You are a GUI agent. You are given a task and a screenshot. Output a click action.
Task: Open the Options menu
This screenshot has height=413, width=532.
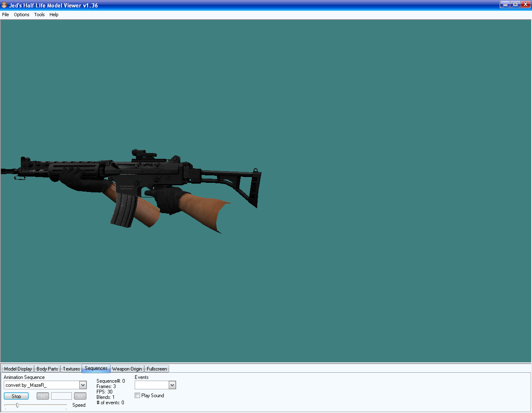point(22,15)
